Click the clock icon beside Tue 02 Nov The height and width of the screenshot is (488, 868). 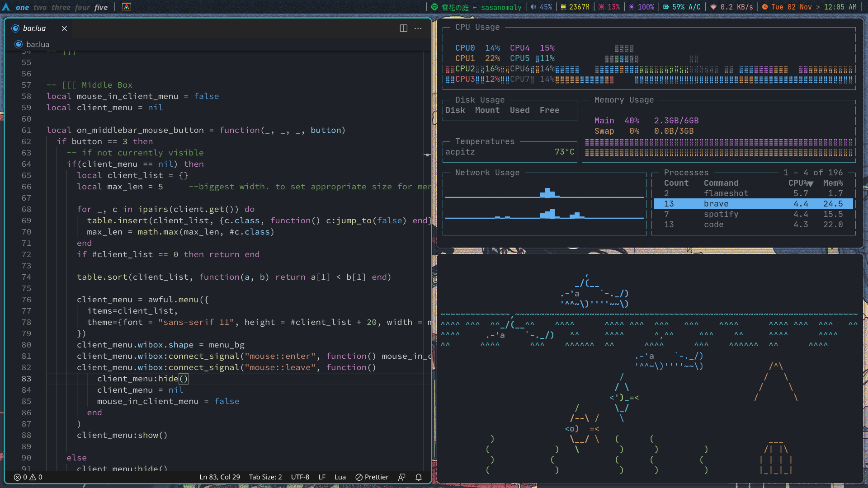765,7
